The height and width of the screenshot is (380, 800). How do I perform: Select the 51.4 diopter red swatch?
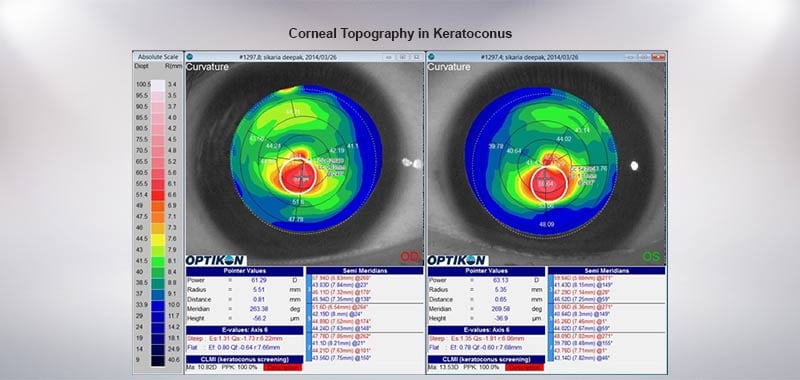click(158, 195)
